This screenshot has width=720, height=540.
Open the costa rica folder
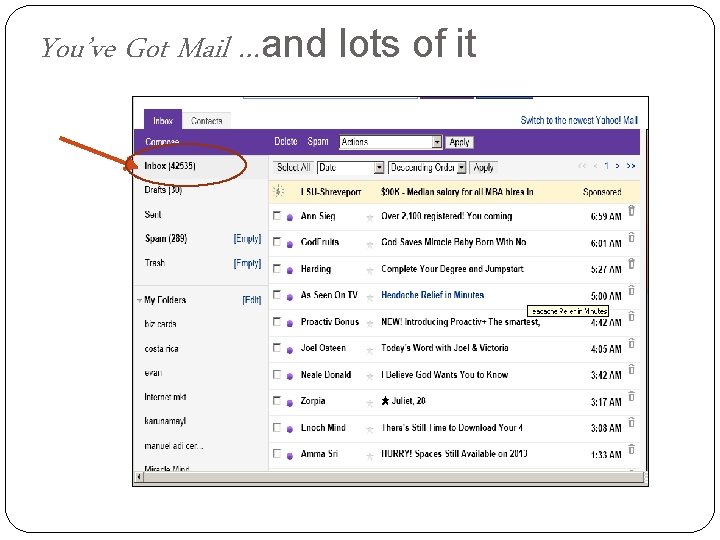(x=161, y=349)
